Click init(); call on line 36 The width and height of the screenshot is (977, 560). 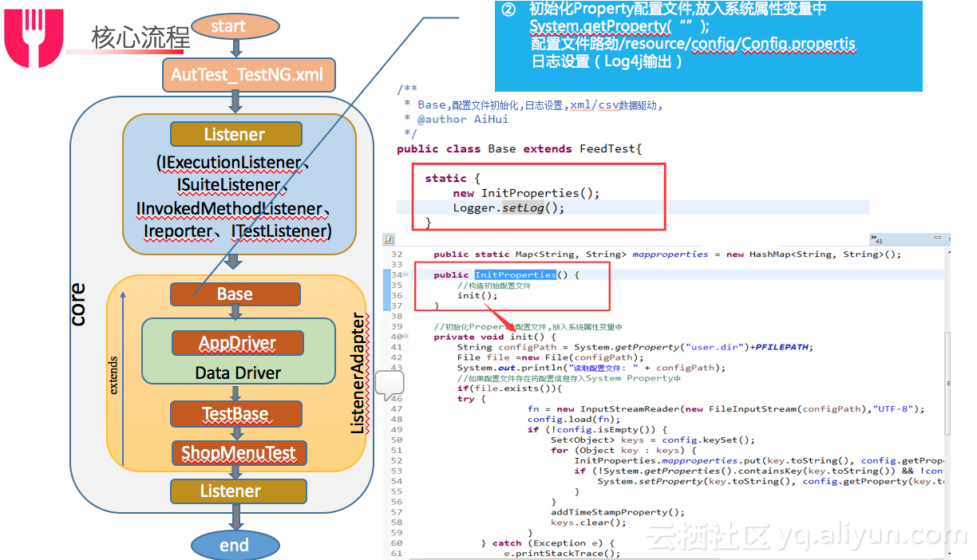[x=477, y=295]
